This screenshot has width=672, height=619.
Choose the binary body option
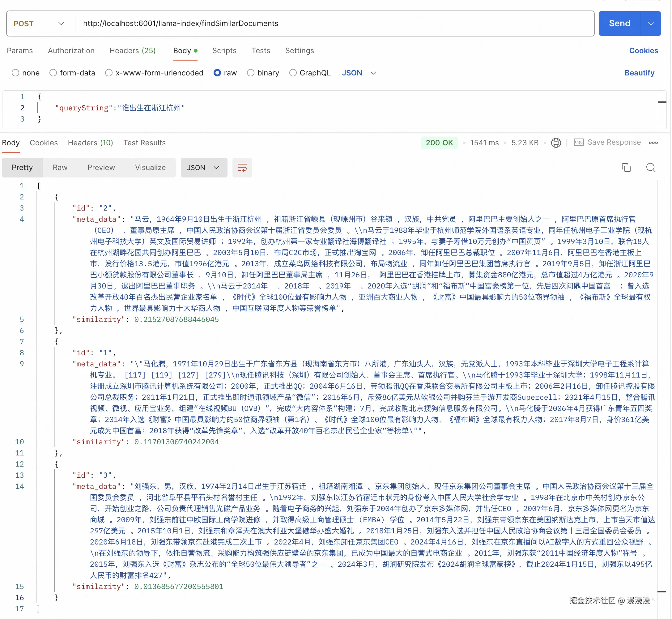coord(250,73)
